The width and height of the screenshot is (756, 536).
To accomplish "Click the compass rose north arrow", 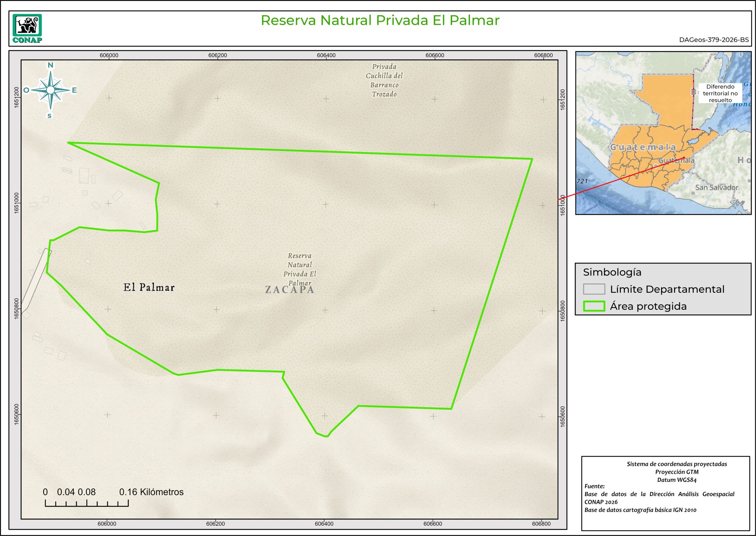I will point(51,90).
